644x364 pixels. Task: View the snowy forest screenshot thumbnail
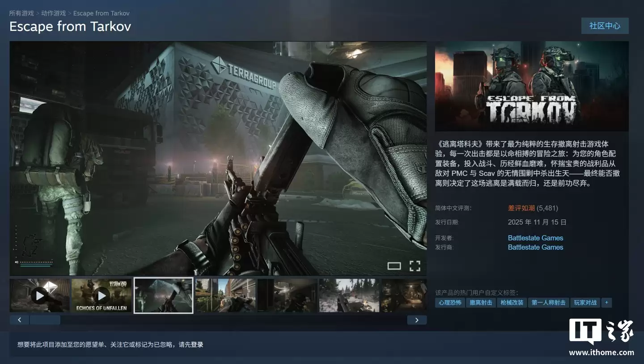[x=349, y=295]
